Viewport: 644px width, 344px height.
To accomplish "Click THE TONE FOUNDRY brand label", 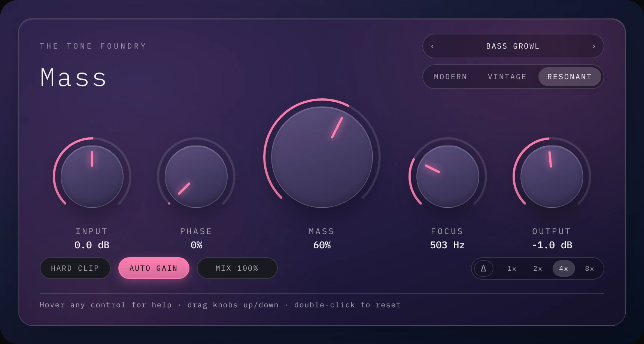I will (x=93, y=46).
